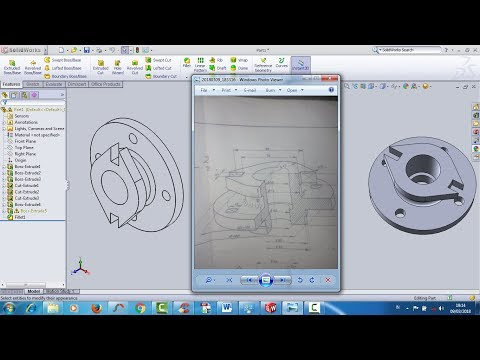Click the Print icon in SolidWorks toolbar
Image resolution: width=480 pixels, height=360 pixels.
tap(99, 50)
